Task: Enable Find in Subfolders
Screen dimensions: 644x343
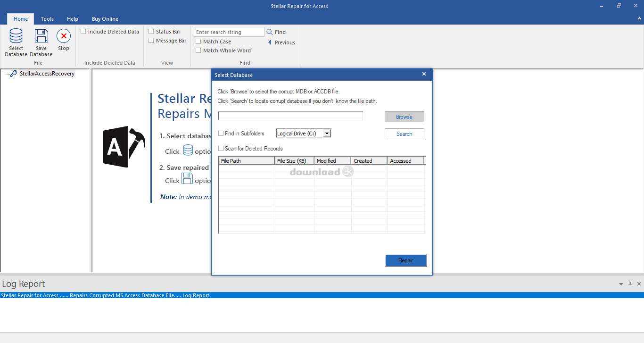Action: pyautogui.click(x=221, y=133)
